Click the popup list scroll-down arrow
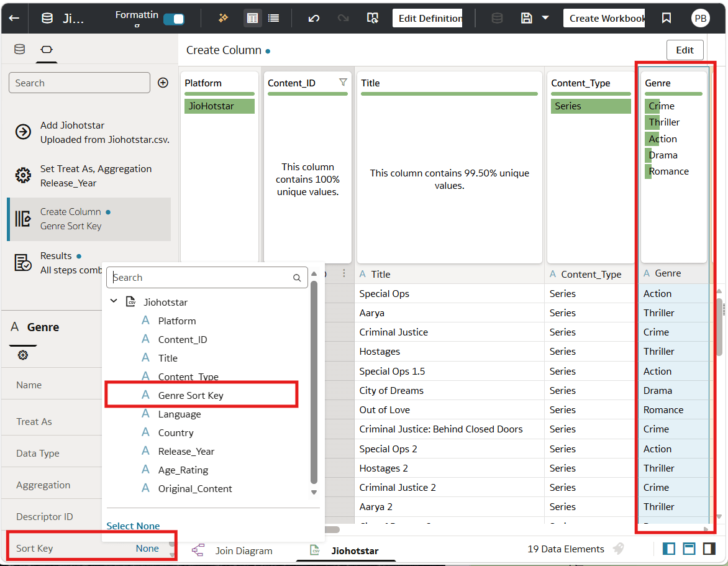 pos(314,492)
